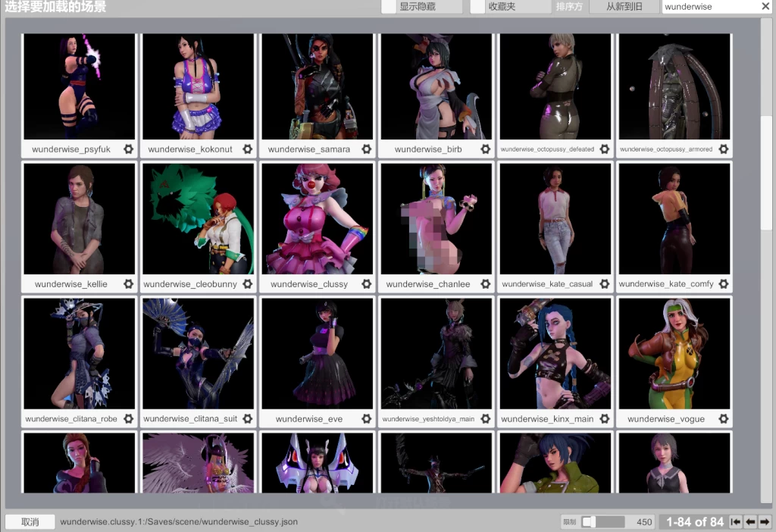
Task: Click the next page arrow
Action: coord(764,522)
